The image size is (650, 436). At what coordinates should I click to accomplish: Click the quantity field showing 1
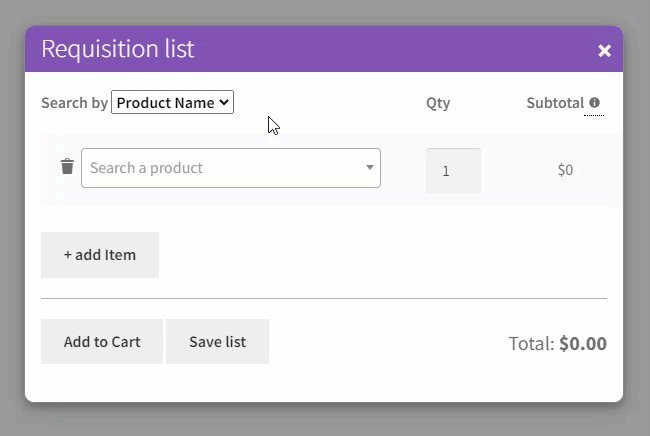(x=454, y=171)
